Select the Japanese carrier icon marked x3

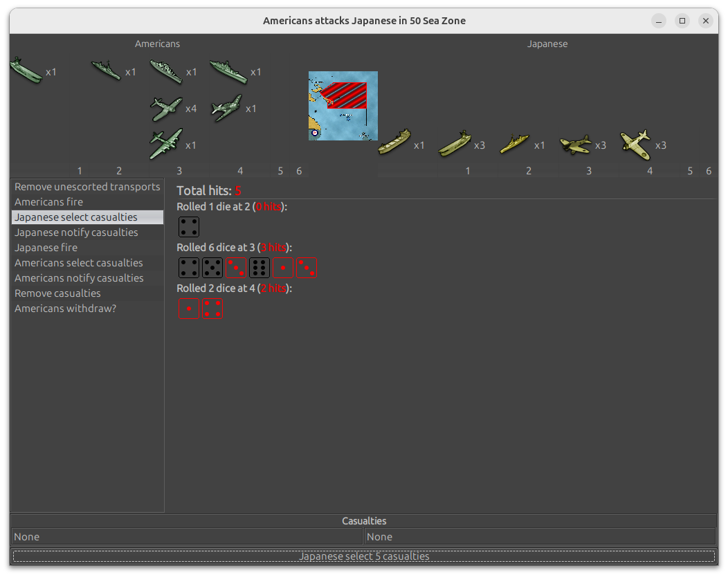pyautogui.click(x=455, y=145)
